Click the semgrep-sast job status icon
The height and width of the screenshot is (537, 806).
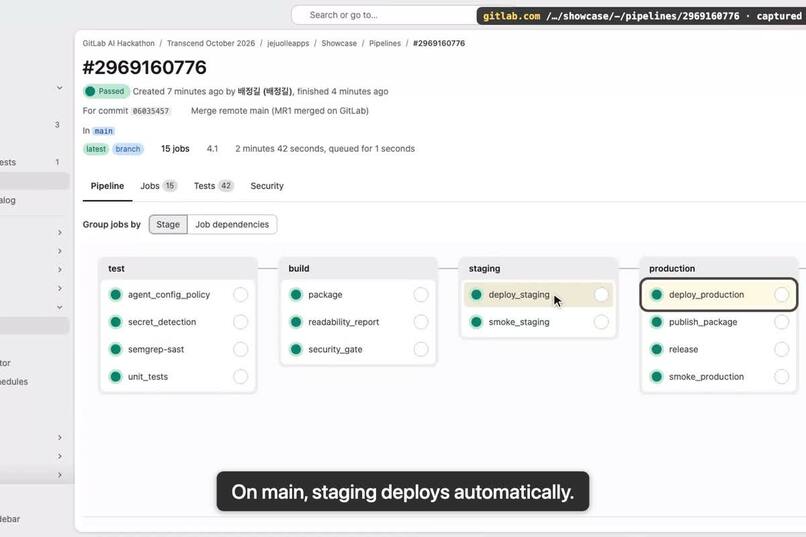point(116,349)
